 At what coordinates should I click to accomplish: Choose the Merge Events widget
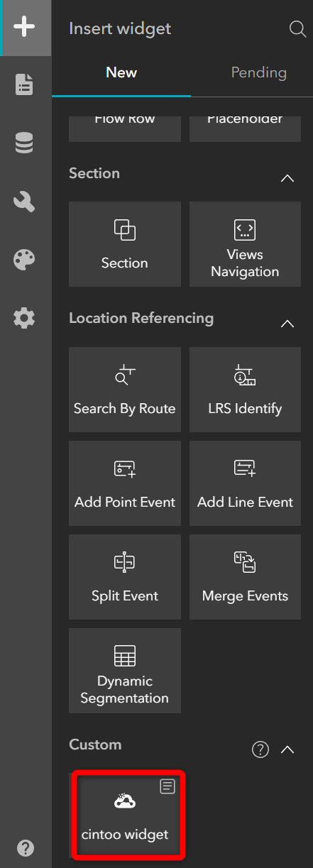point(245,577)
